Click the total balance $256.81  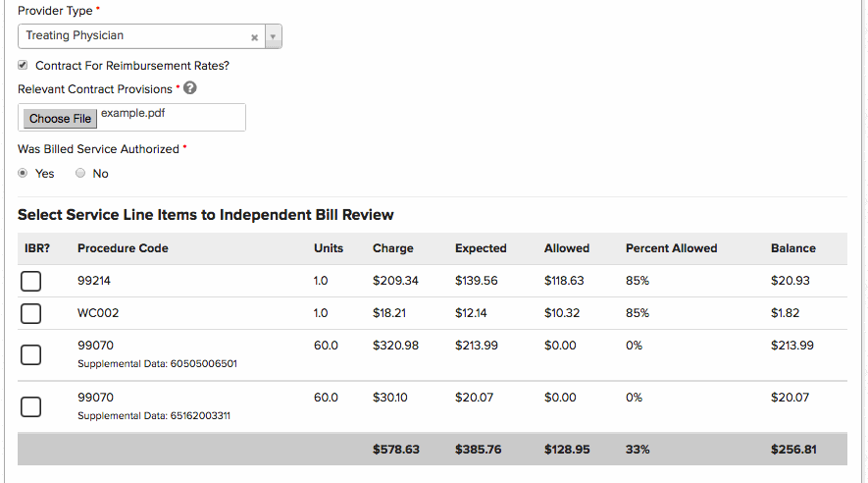pos(794,450)
